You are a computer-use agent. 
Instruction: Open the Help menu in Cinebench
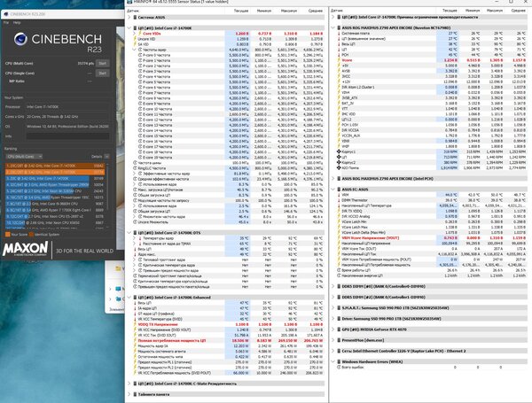[x=17, y=22]
